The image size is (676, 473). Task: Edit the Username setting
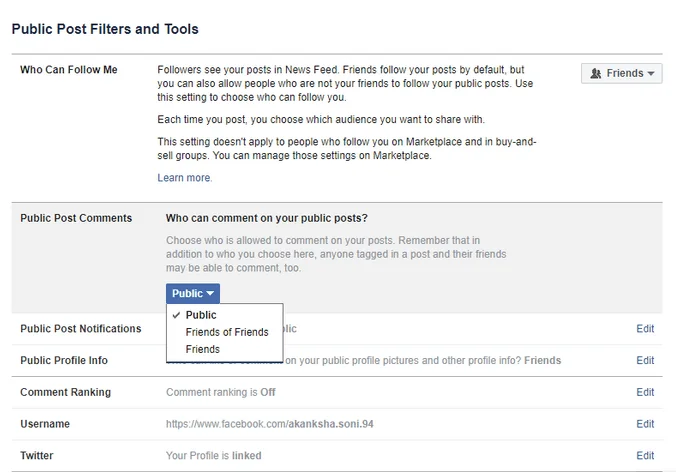[645, 424]
